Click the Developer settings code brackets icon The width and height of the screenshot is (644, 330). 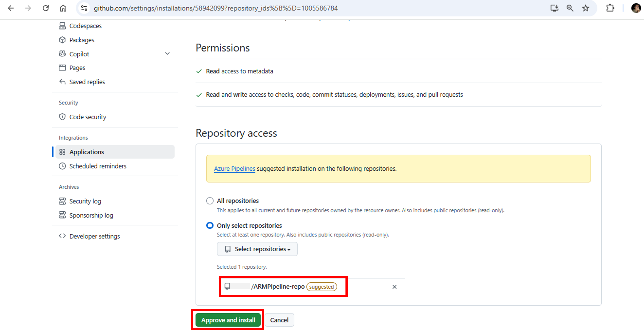click(63, 236)
